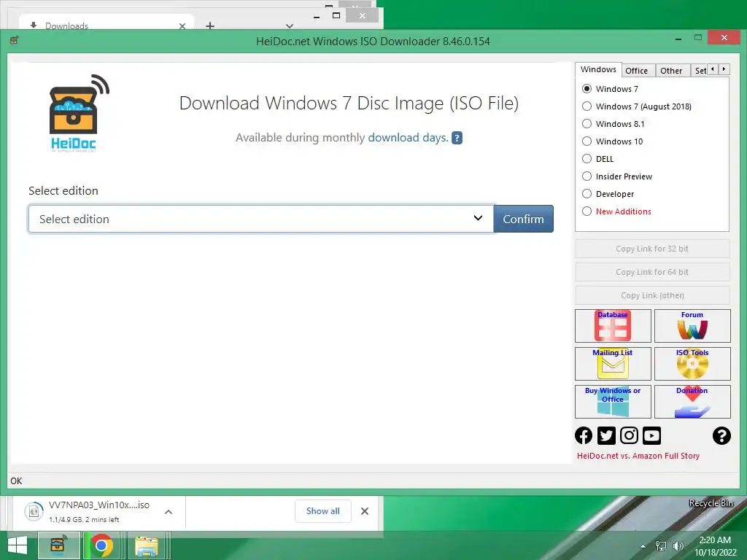Open a new tab in Chrome

click(210, 26)
